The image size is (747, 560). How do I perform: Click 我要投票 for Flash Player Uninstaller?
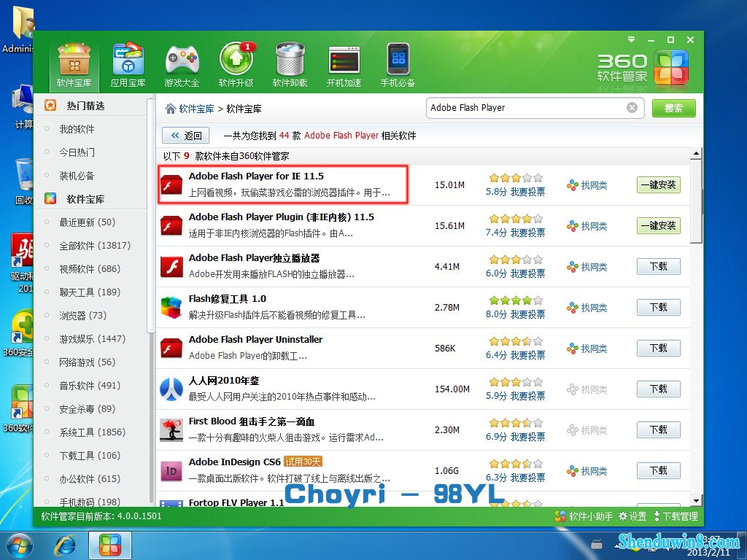coord(528,355)
